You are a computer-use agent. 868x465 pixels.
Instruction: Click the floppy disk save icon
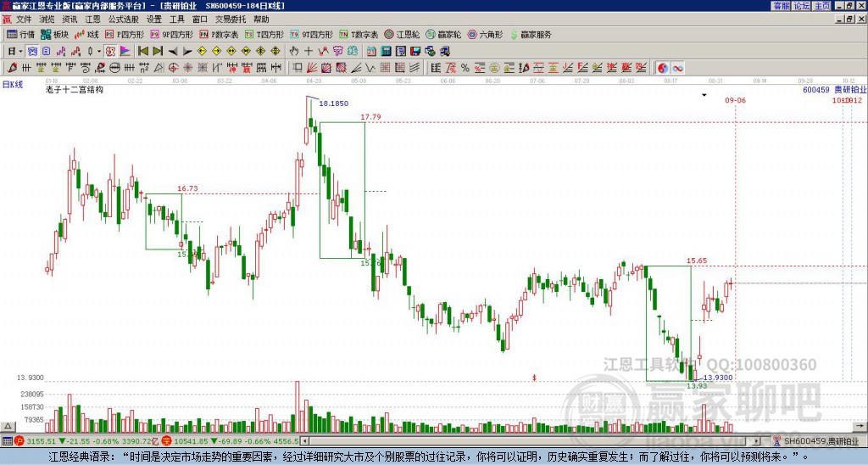[x=415, y=51]
